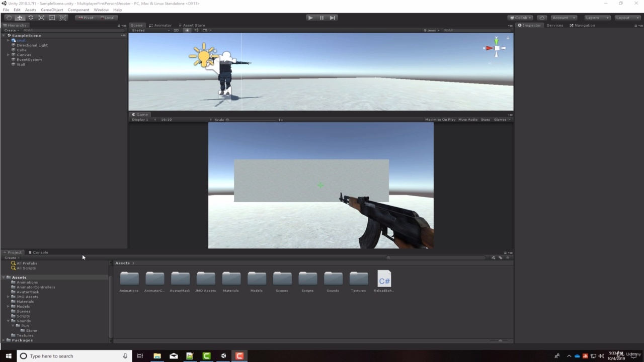This screenshot has width=644, height=362.
Task: Toggle scene audio in the Scene view toolbar
Action: point(196,30)
